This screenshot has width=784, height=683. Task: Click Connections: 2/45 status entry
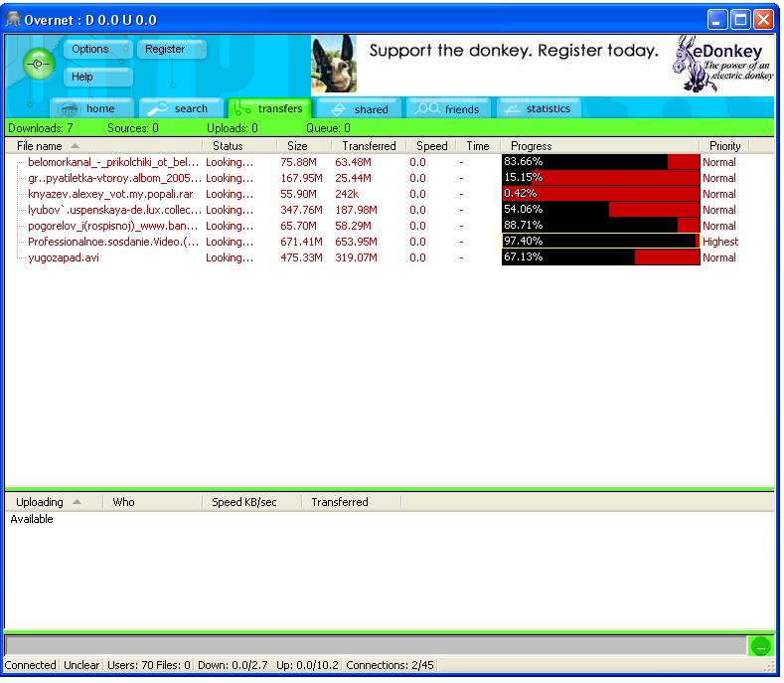click(390, 665)
